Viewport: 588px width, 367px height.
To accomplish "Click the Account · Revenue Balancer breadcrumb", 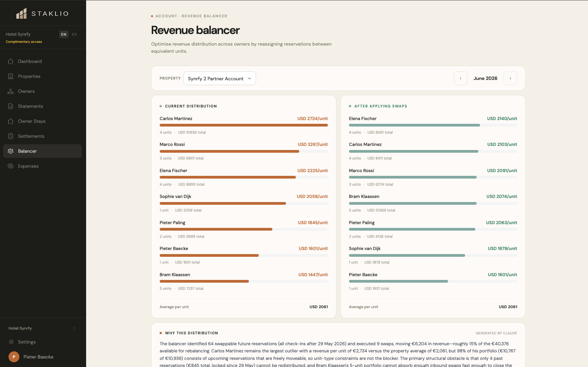I will [191, 16].
